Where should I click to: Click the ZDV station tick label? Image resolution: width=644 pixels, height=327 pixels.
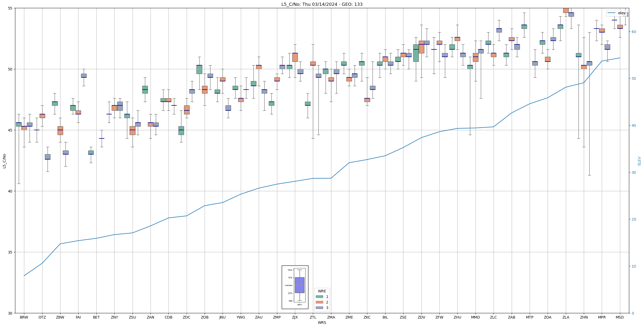[421, 317]
